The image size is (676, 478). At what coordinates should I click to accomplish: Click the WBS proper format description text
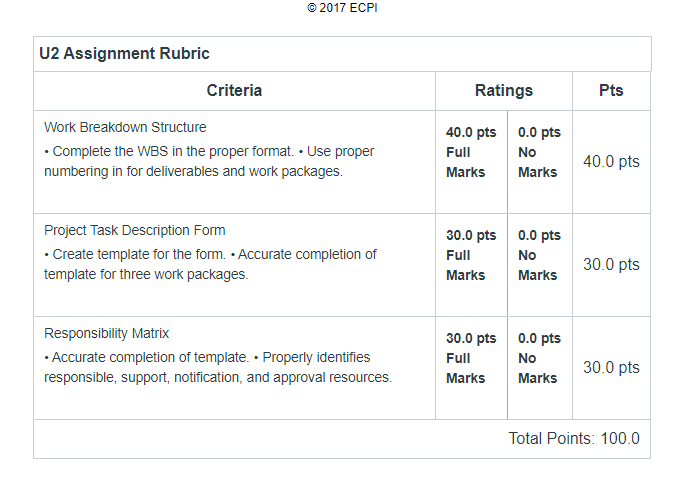[209, 161]
